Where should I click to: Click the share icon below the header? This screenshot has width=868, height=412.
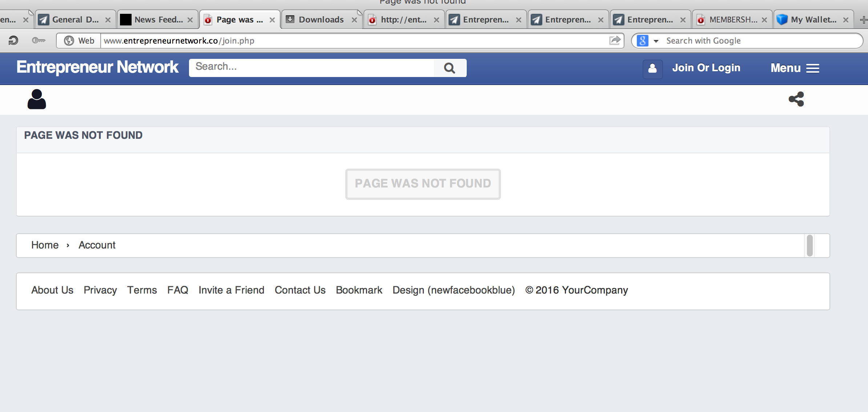coord(796,99)
